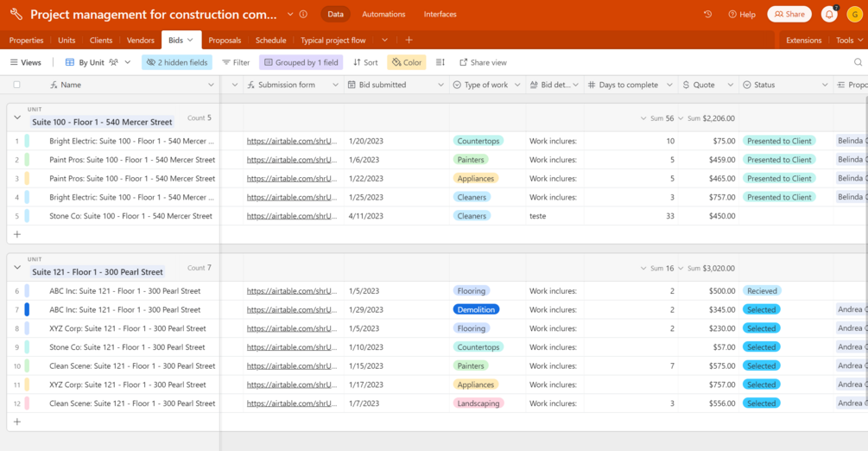Open the Status column dropdown arrow
Image resolution: width=868 pixels, height=451 pixels.
point(825,85)
